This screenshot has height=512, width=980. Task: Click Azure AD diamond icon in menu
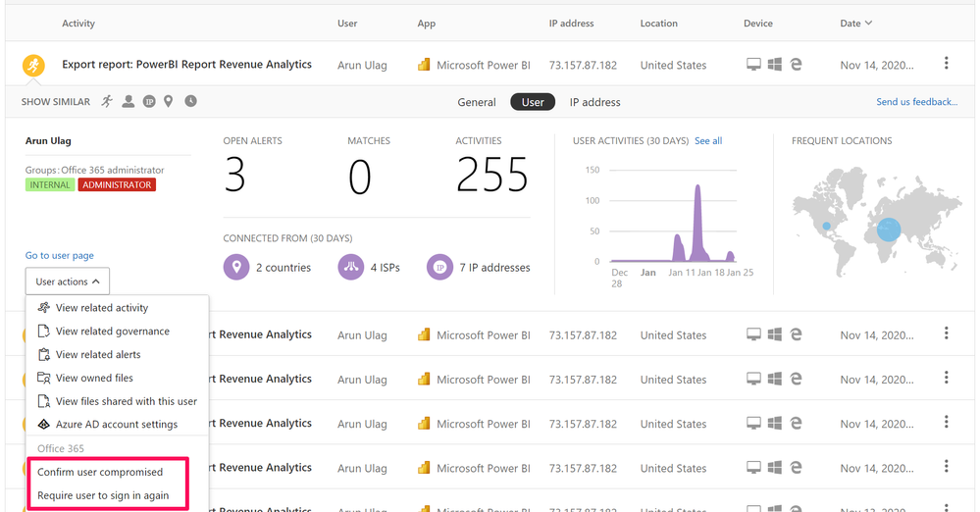pos(44,425)
